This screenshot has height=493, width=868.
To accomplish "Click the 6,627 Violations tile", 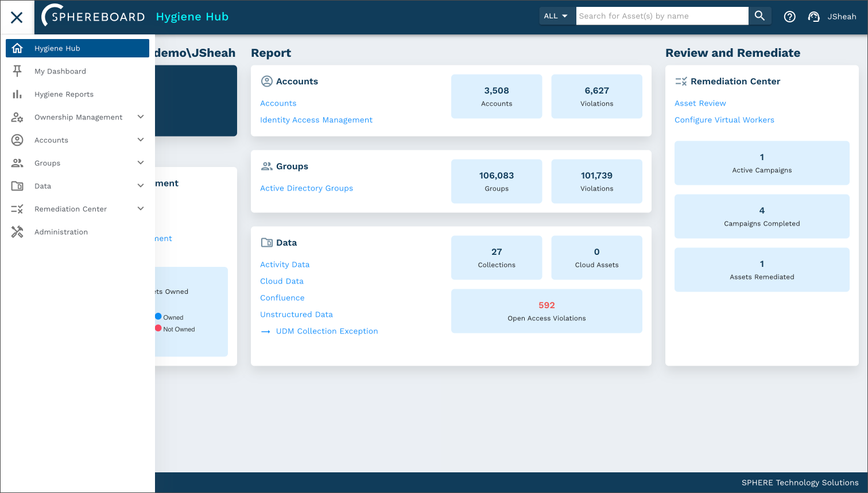I will pyautogui.click(x=597, y=96).
